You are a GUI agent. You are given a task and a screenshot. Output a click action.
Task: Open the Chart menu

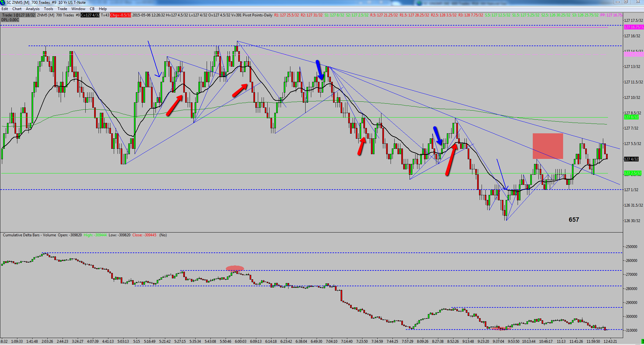point(17,9)
